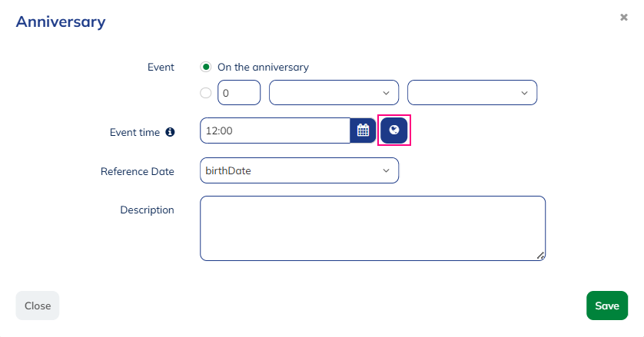This screenshot has height=337, width=644.
Task: Focus the Event time 12:00 field
Action: (275, 131)
